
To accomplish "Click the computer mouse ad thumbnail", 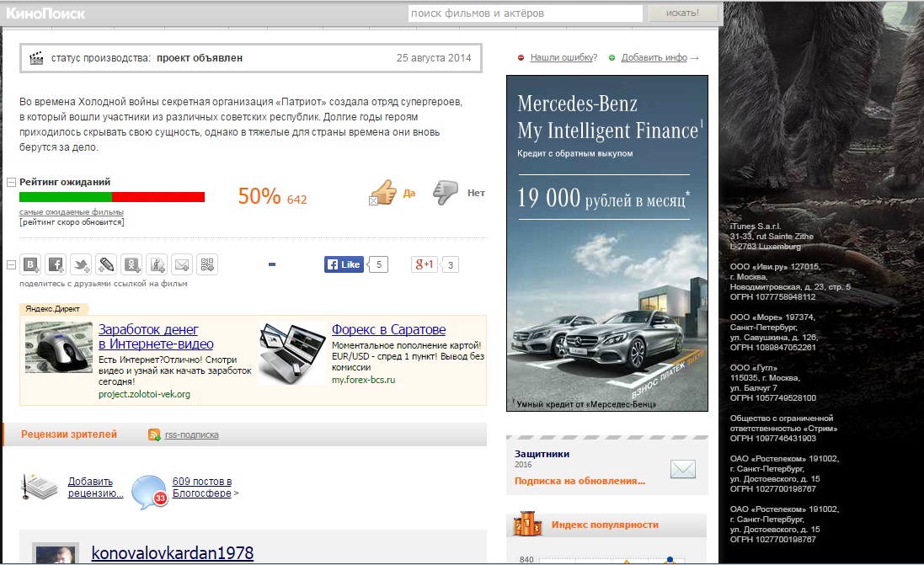I will click(59, 348).
